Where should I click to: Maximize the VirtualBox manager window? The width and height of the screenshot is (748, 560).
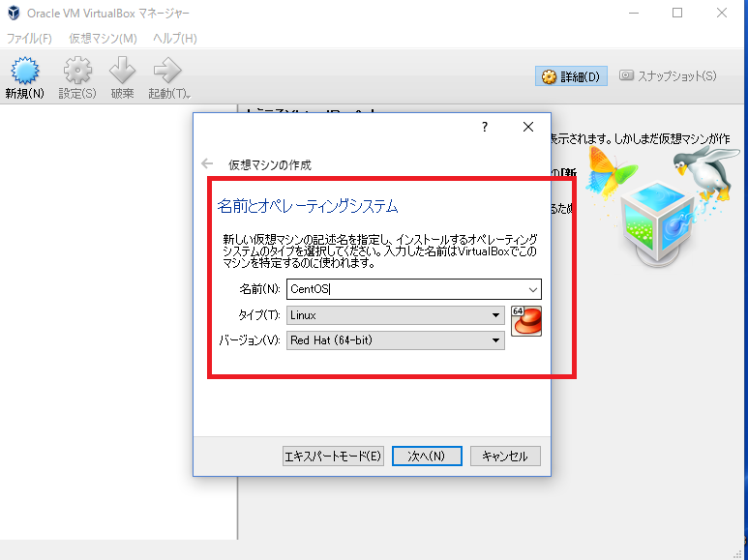(677, 13)
